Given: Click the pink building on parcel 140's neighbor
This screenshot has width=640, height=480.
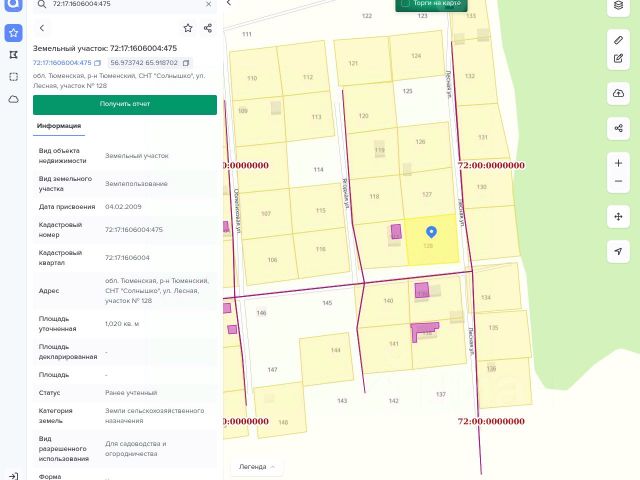Looking at the screenshot, I should [422, 290].
